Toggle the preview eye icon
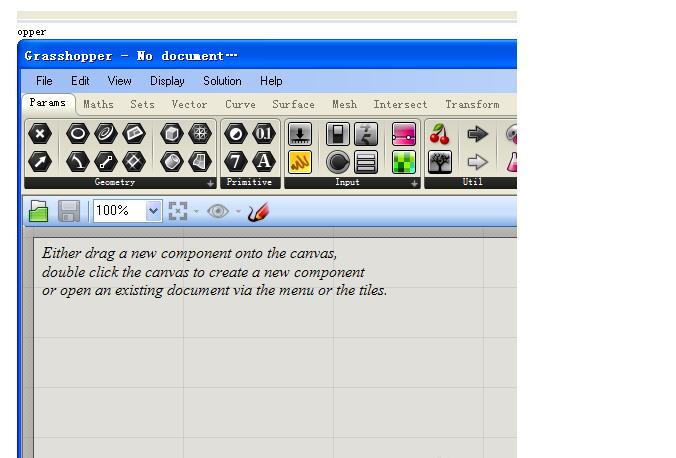 coord(218,211)
